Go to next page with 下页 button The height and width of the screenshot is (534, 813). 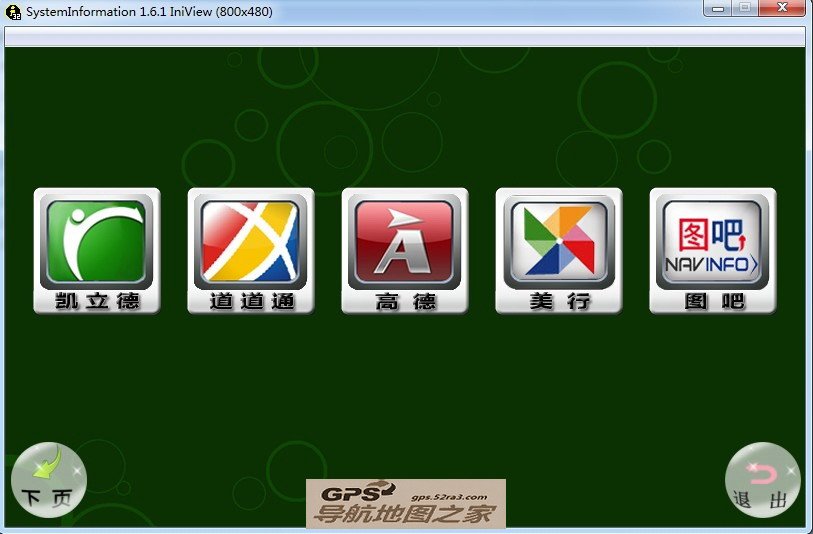point(49,480)
